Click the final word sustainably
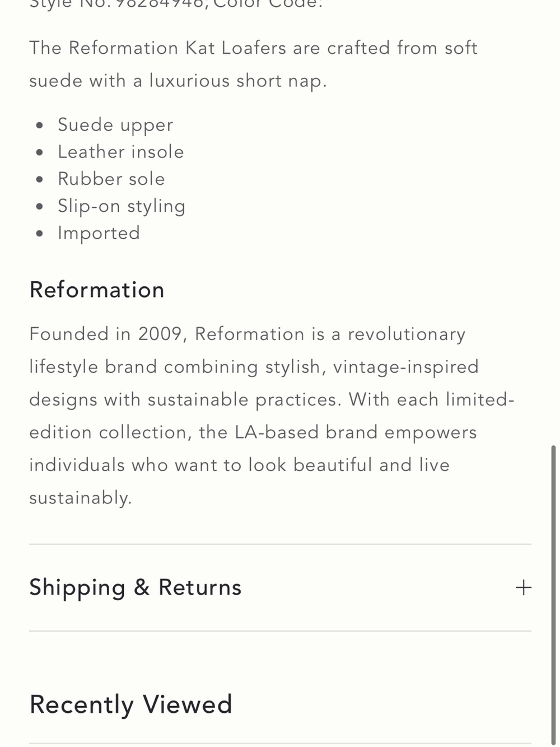The width and height of the screenshot is (560, 747). click(81, 498)
